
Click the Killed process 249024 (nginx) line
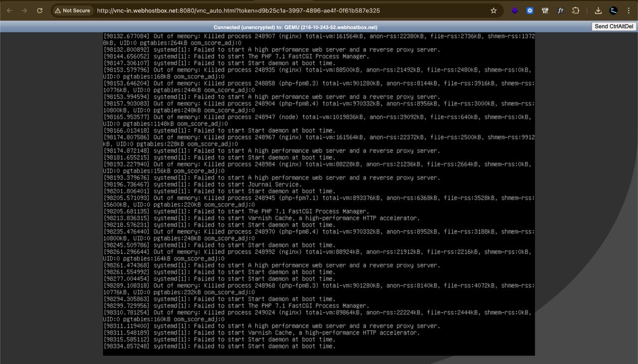(318, 316)
